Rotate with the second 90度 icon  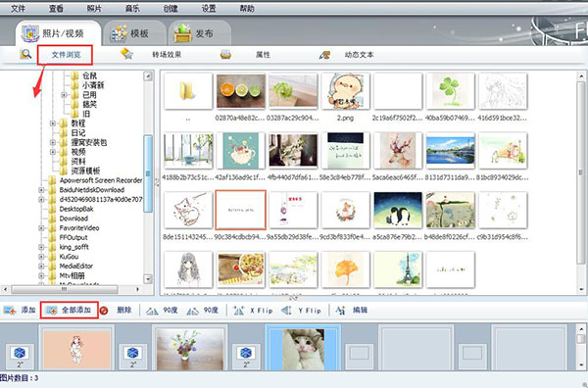[x=193, y=311]
